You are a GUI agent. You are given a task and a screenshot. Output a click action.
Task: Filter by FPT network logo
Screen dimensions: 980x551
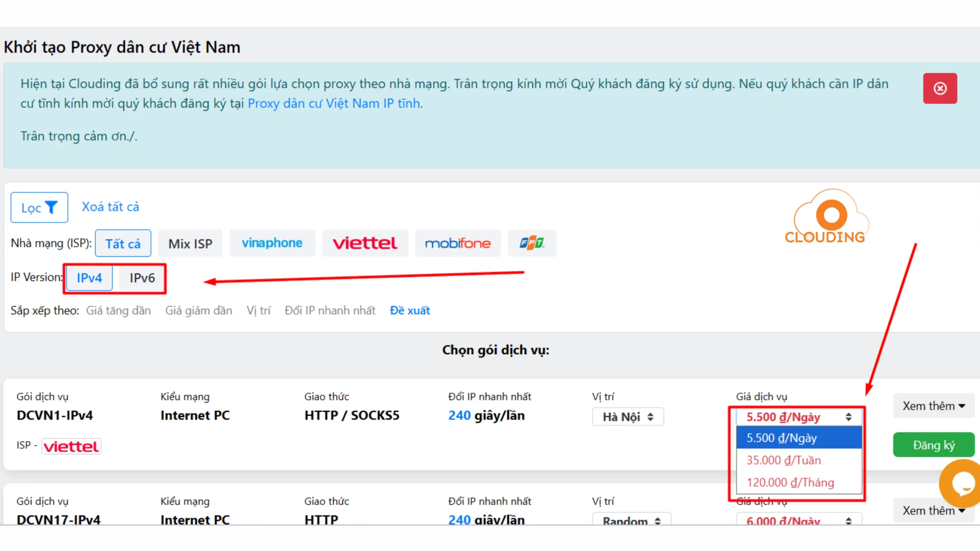click(532, 243)
